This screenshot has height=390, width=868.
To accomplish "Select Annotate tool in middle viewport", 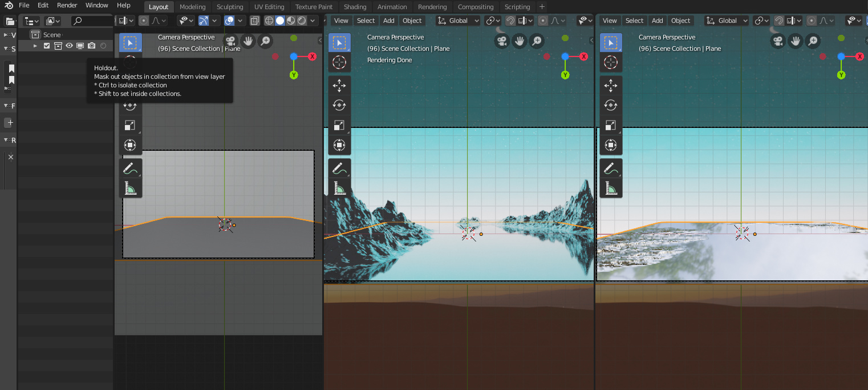I will coord(339,168).
